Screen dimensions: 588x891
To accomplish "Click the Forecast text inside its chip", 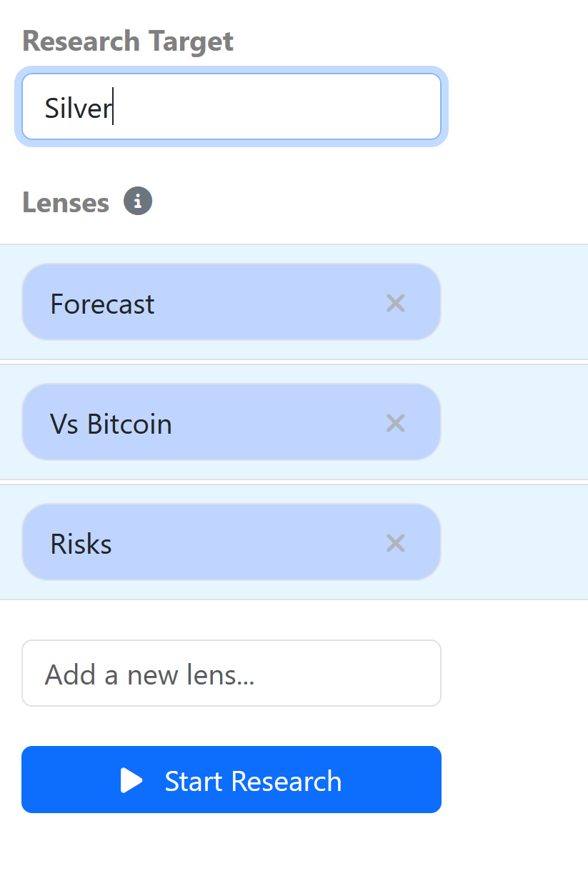I will [102, 304].
